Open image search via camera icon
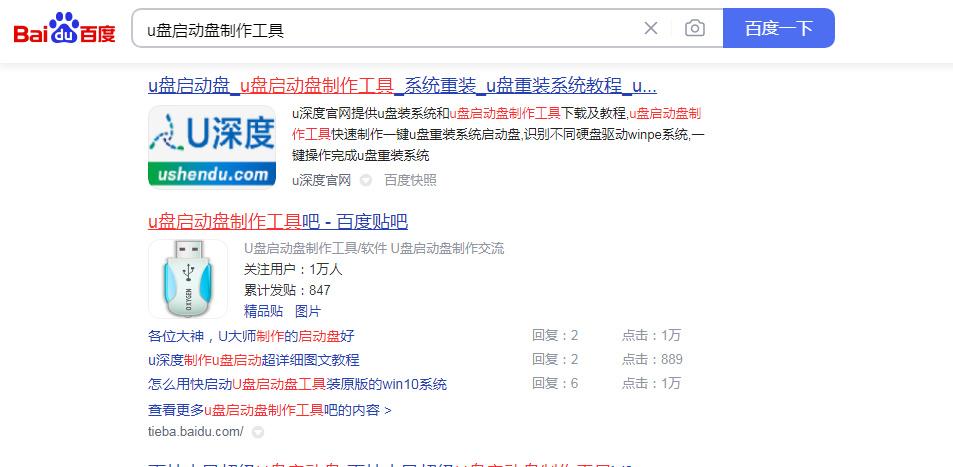953x467 pixels. pyautogui.click(x=695, y=28)
